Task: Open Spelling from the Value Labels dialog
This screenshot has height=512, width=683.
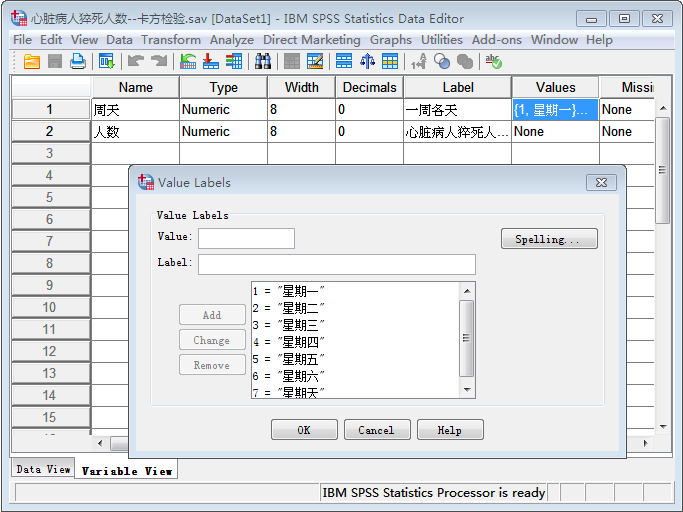Action: click(549, 239)
